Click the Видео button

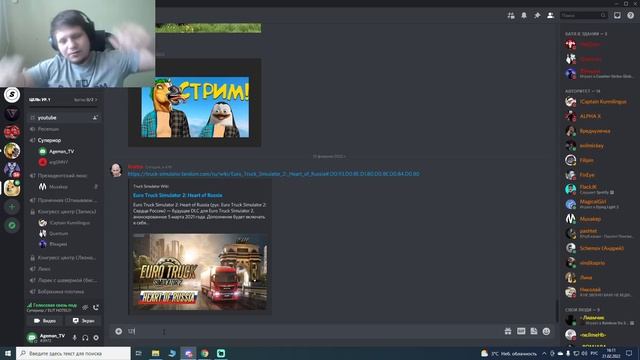coord(44,321)
